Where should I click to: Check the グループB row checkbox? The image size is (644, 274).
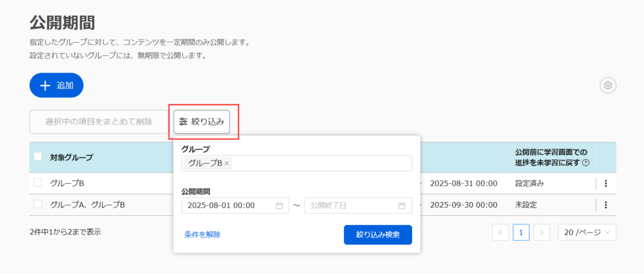(38, 183)
